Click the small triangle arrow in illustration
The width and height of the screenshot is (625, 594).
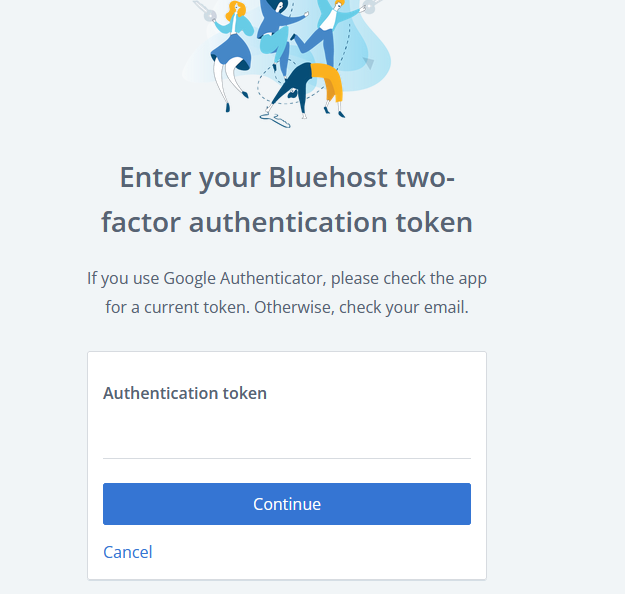(368, 64)
